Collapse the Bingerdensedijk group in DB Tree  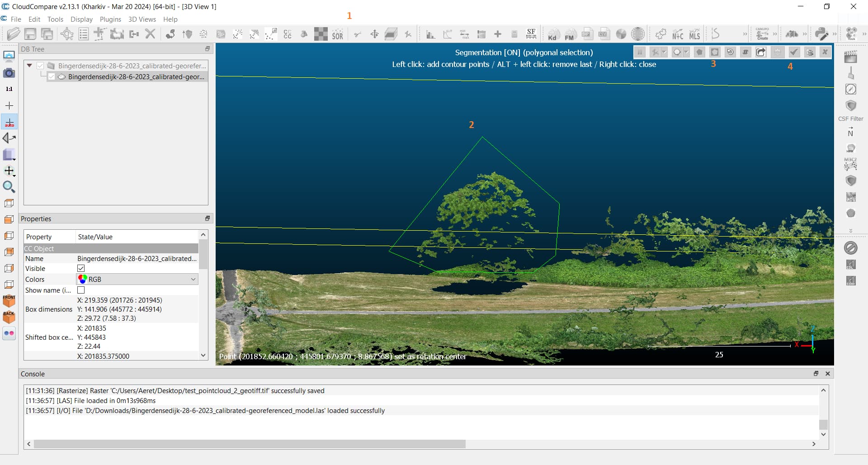click(x=29, y=65)
